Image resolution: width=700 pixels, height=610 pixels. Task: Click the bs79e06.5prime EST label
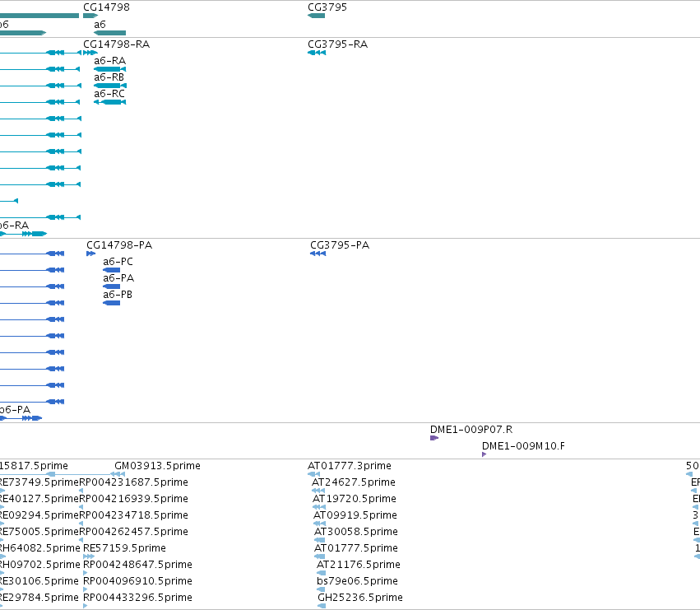pyautogui.click(x=357, y=581)
